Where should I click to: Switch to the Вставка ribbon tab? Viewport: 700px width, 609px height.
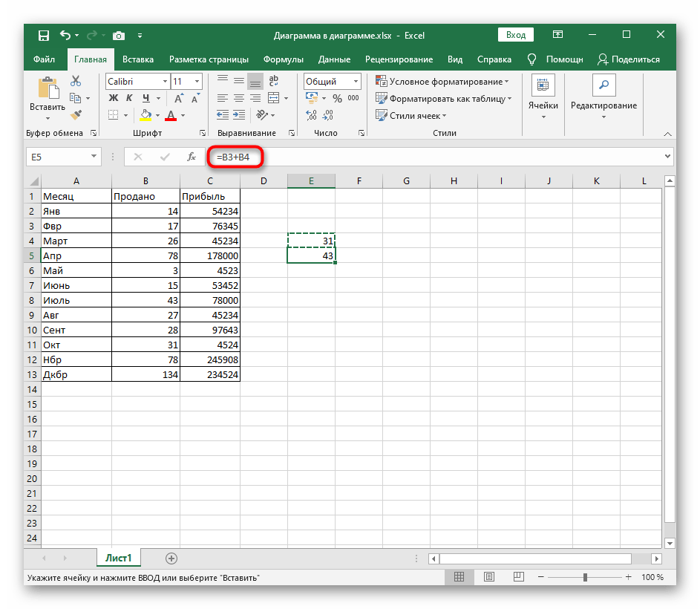138,59
